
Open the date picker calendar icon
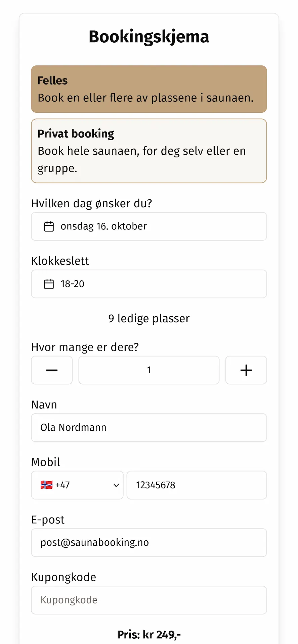[49, 226]
